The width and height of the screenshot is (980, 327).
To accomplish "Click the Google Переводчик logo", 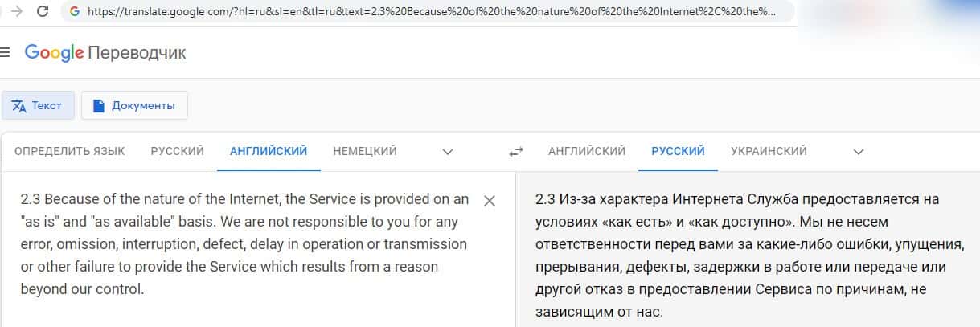I will [105, 53].
